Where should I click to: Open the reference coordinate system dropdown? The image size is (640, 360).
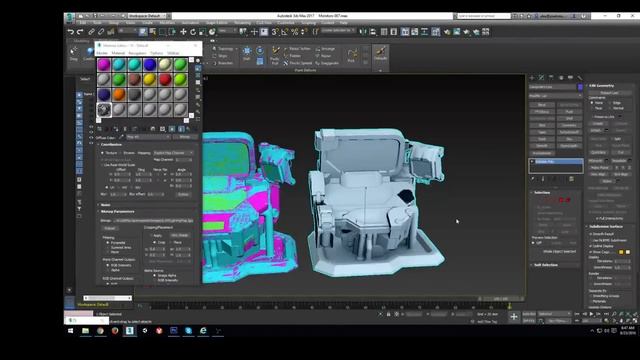(x=228, y=31)
